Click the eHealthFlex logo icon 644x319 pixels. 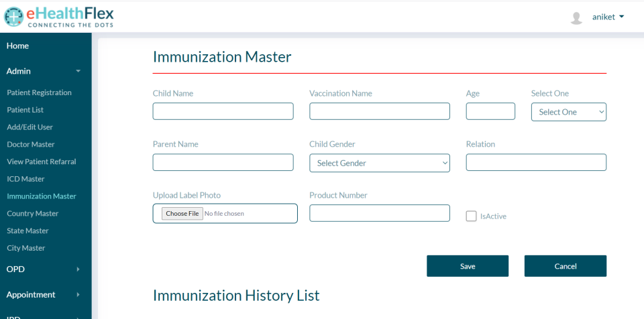coord(13,16)
